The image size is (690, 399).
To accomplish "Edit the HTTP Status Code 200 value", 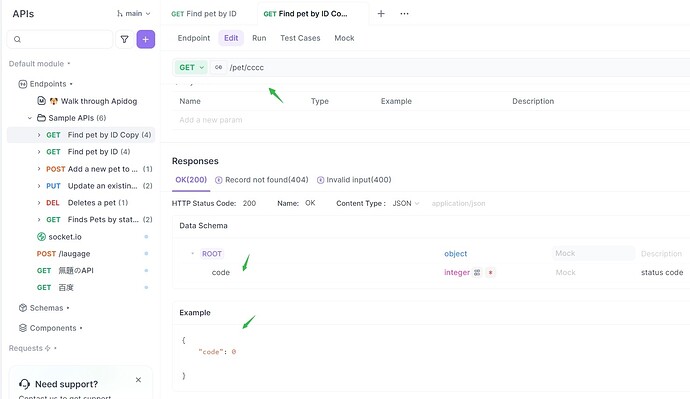I will (x=250, y=203).
